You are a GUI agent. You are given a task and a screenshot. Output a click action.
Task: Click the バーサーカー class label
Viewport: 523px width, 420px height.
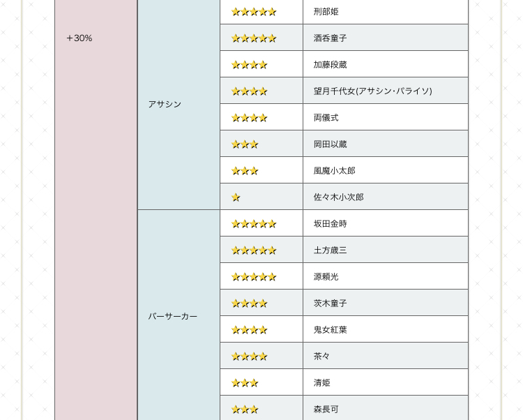(x=172, y=316)
